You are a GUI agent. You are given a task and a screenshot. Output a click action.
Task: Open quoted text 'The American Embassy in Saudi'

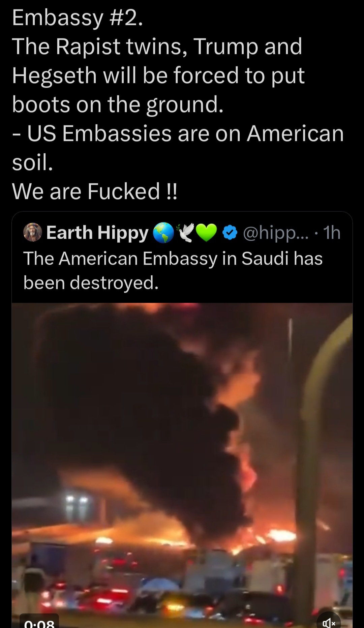point(132,259)
